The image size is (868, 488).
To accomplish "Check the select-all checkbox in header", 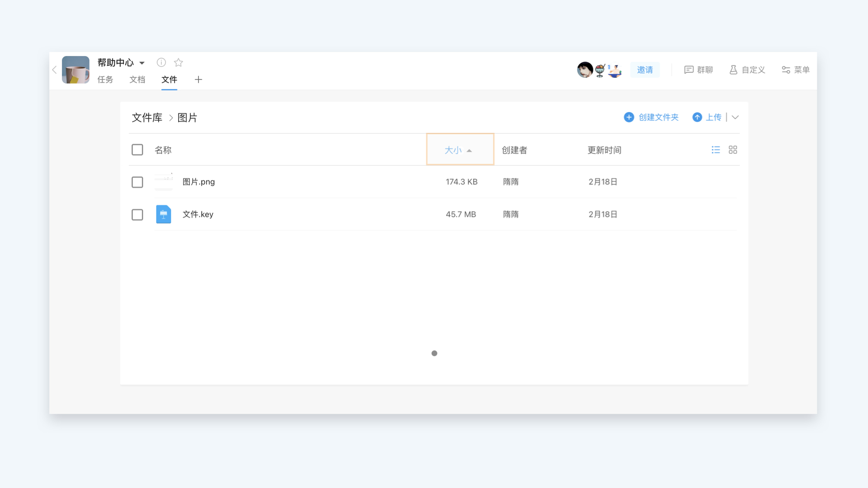I will click(x=137, y=150).
